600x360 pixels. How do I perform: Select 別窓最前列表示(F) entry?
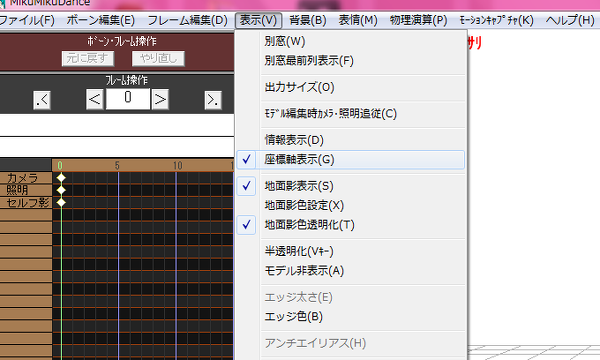point(351,60)
